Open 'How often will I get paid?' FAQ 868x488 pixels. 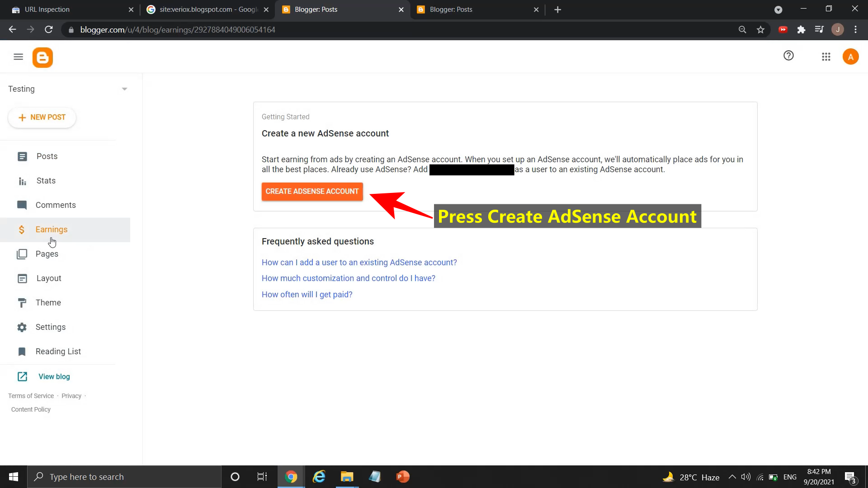(x=307, y=295)
